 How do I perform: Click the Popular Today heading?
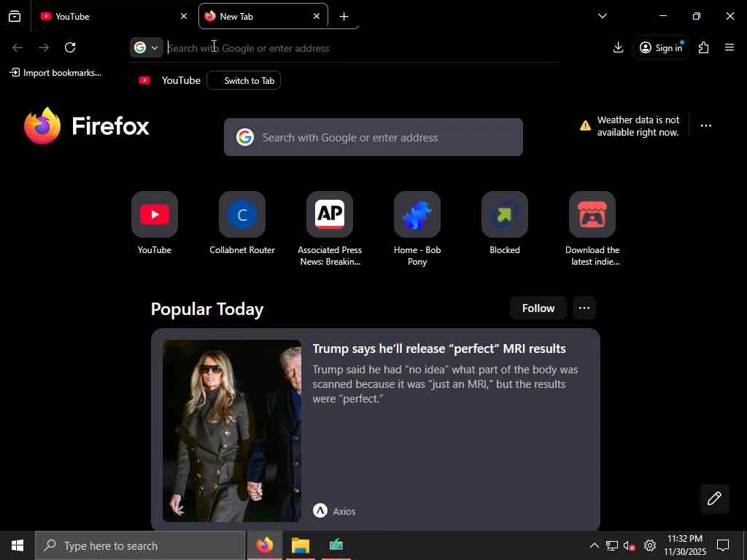click(x=207, y=309)
